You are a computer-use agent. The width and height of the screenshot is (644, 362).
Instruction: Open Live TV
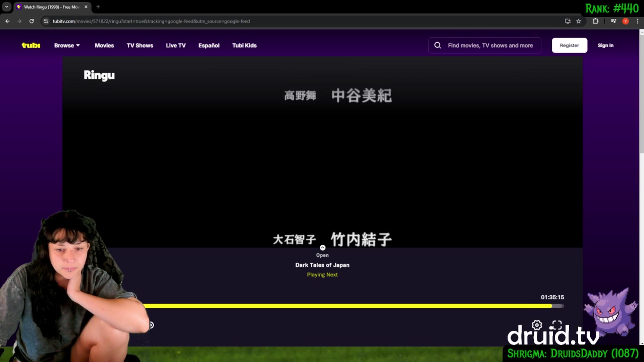(x=176, y=45)
